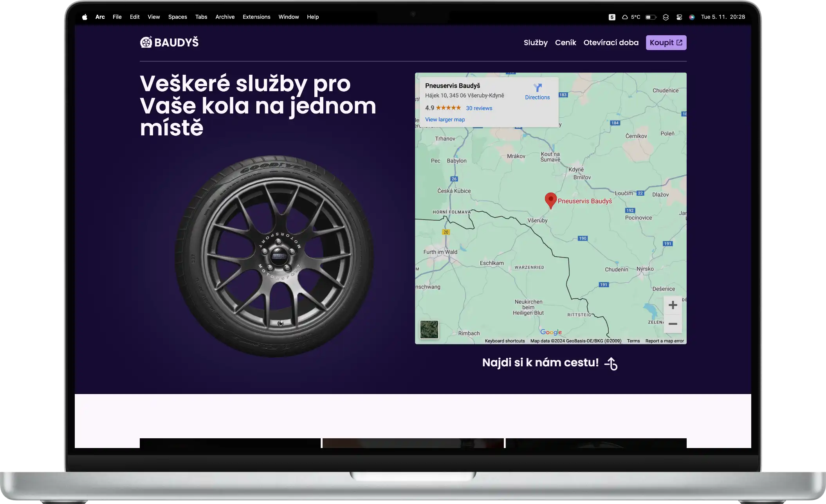Viewport: 826px width, 504px height.
Task: Click the number 5 badge status icon
Action: (x=612, y=17)
